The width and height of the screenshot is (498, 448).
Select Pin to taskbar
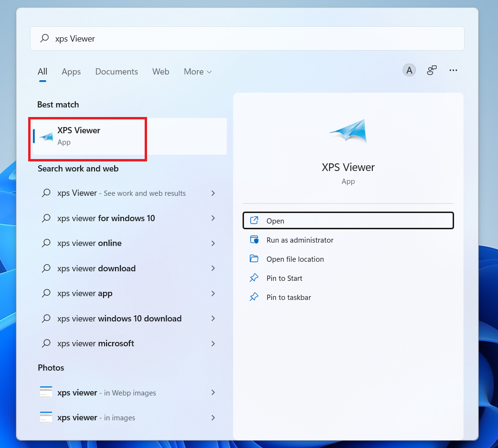click(x=348, y=297)
